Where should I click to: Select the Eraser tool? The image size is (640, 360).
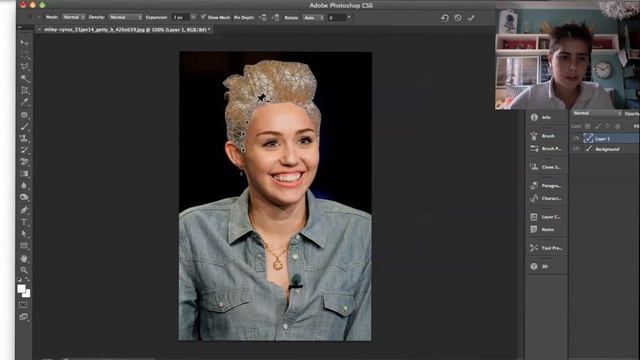coord(24,162)
